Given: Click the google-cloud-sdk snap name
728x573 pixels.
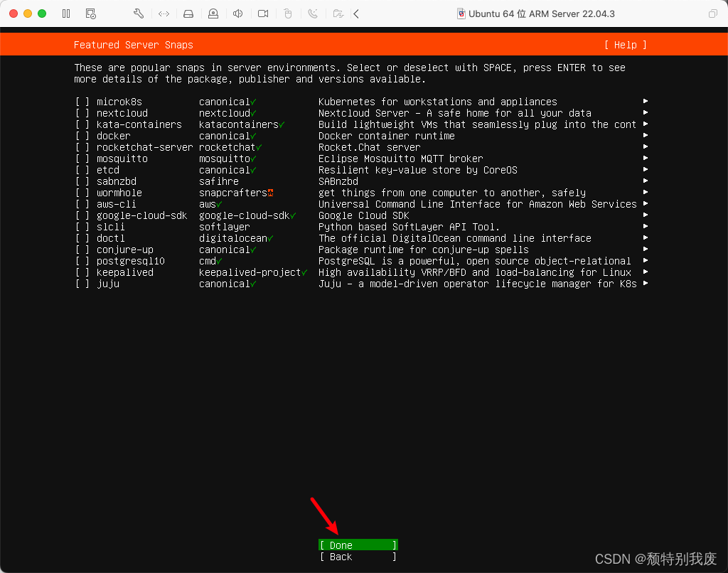Looking at the screenshot, I should click(x=142, y=215).
